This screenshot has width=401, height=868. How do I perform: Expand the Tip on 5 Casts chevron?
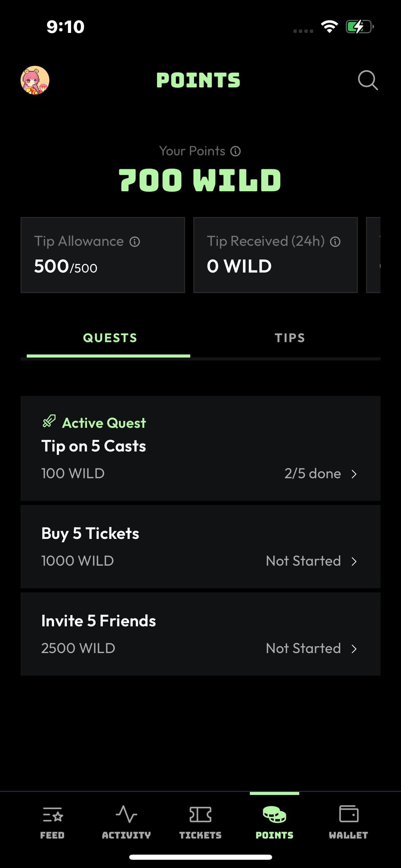[x=354, y=474]
